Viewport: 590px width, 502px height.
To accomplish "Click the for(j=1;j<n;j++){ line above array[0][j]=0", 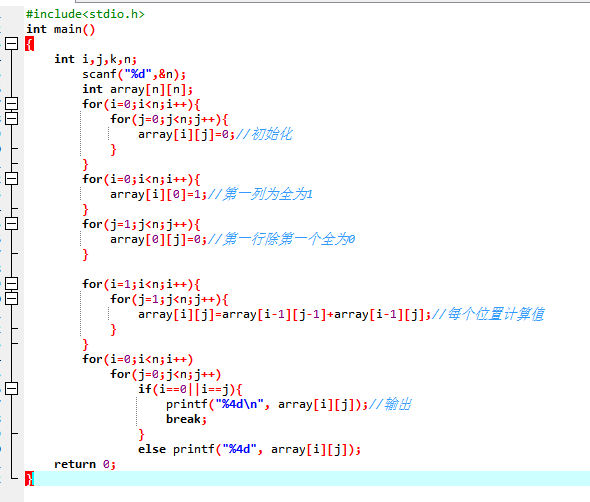I will [x=141, y=224].
